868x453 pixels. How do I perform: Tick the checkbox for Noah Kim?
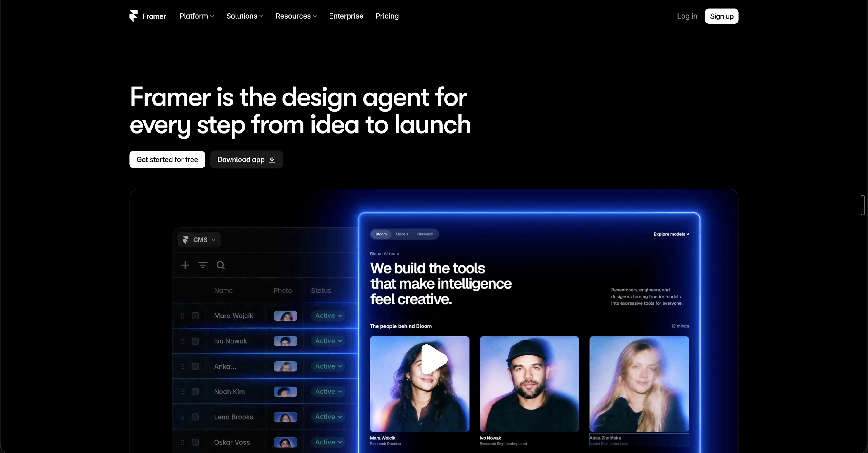point(196,392)
